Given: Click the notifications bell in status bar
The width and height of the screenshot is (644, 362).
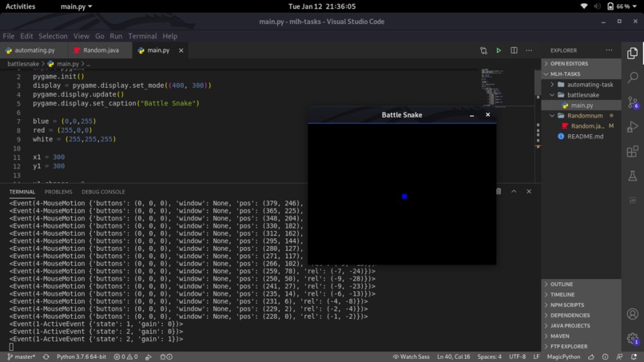Looking at the screenshot, I should point(634,356).
